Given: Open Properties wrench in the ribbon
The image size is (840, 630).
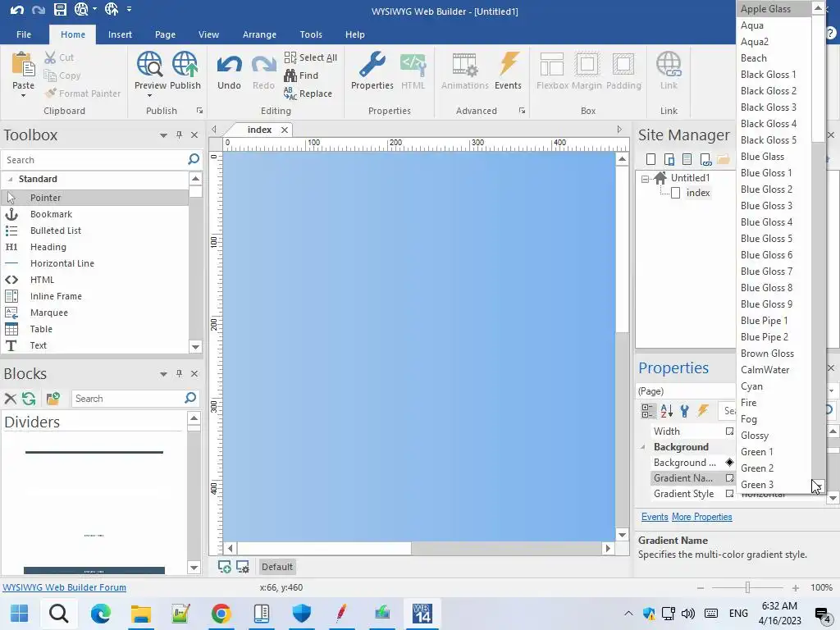Looking at the screenshot, I should (372, 64).
